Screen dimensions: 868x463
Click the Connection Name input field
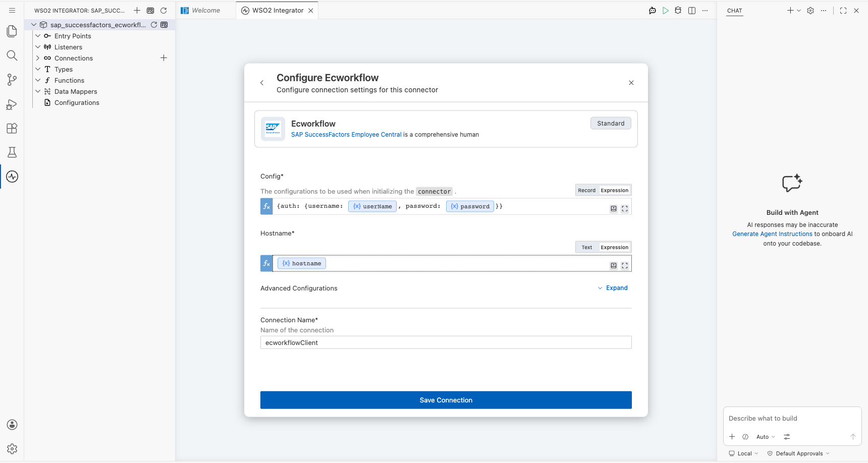(x=446, y=342)
